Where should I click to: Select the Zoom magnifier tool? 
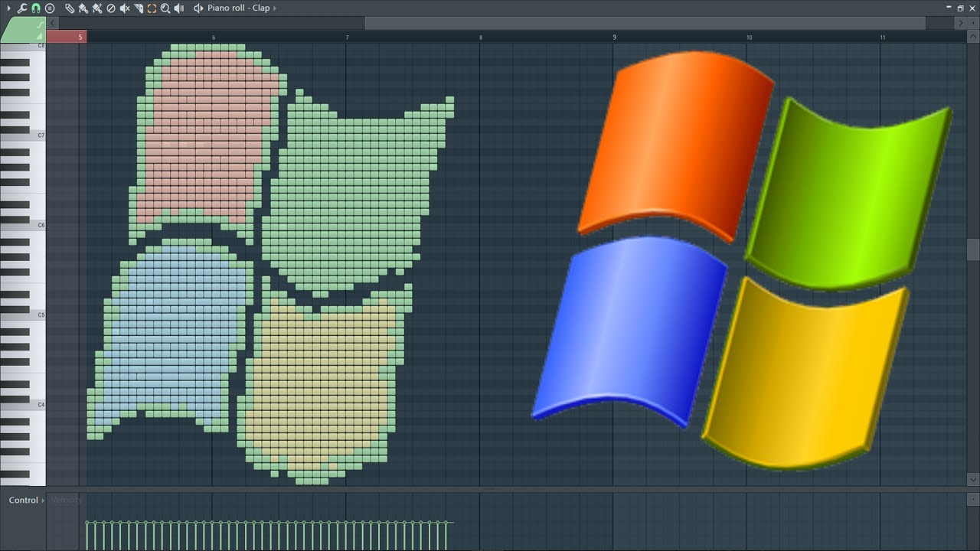point(165,8)
